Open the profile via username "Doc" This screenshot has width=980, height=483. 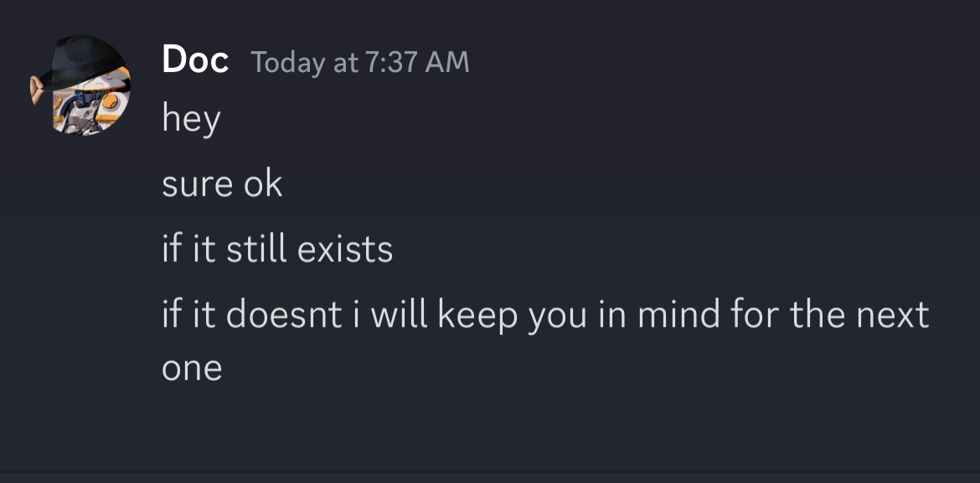(x=195, y=60)
